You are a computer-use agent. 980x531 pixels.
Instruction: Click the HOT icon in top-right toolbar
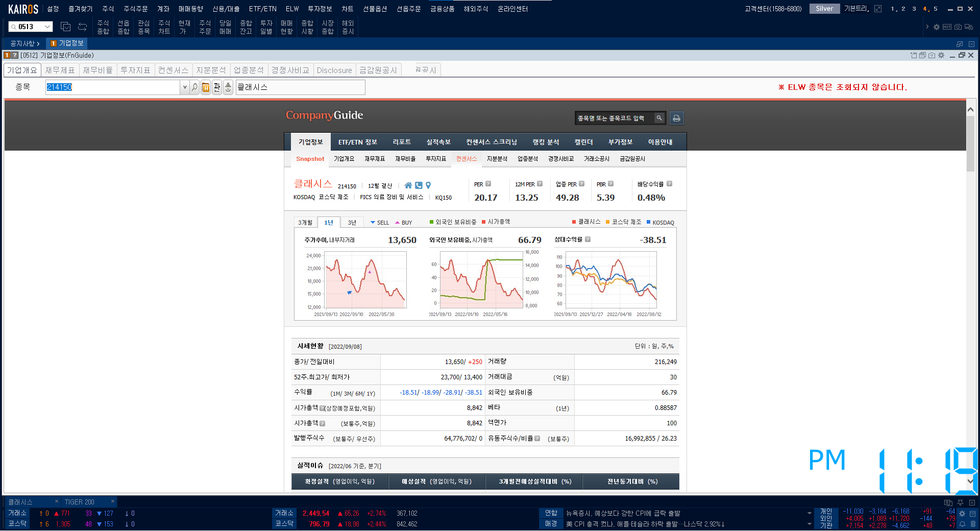point(947,27)
